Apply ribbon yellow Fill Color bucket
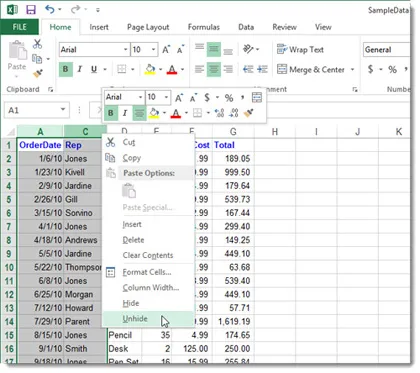 point(150,69)
